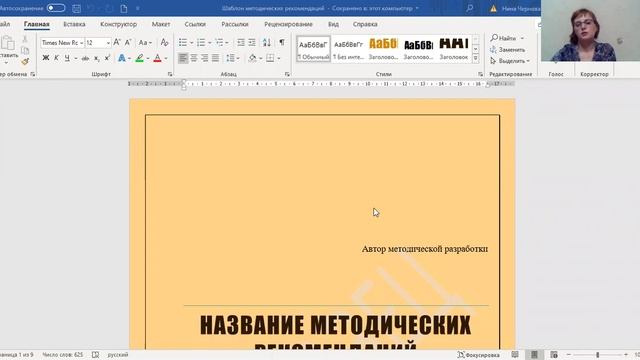
Task: Decrease paragraph indent
Action: tap(241, 42)
